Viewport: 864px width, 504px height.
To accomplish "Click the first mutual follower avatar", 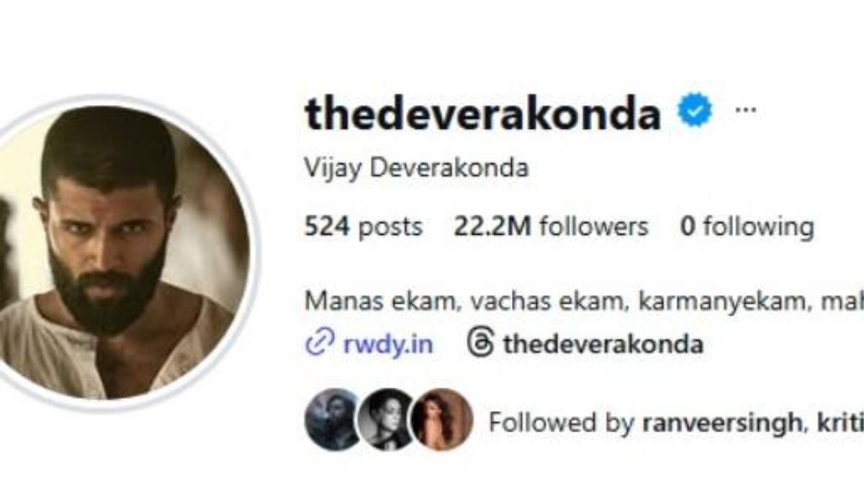I will [x=333, y=420].
